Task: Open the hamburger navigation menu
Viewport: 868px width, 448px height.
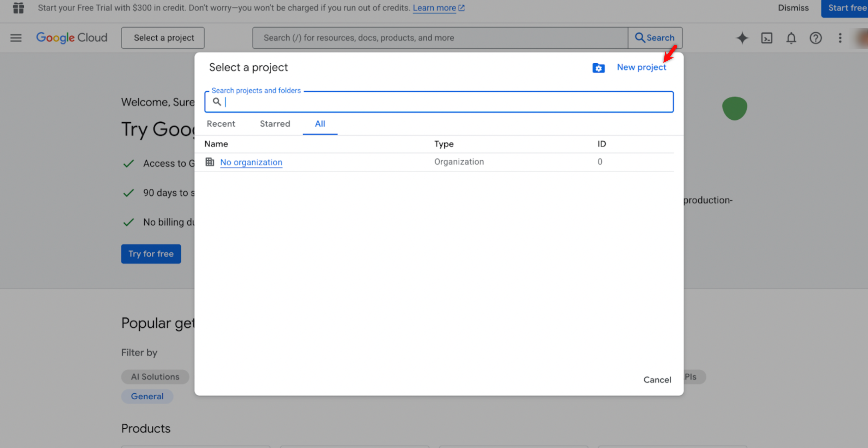Action: point(16,38)
